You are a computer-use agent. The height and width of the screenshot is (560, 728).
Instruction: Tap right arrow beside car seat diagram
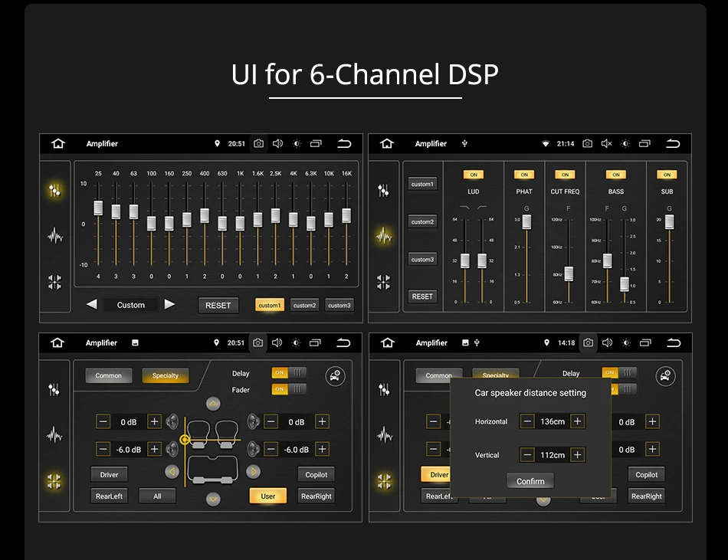253,472
